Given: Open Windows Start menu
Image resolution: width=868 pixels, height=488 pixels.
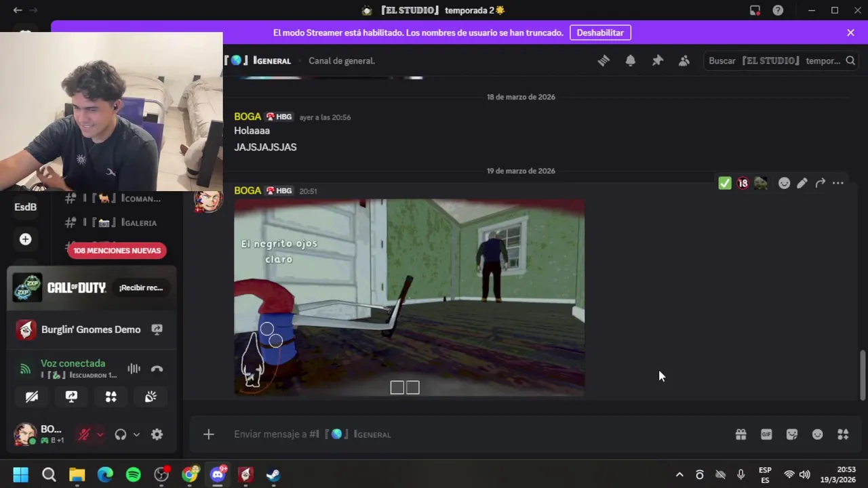Looking at the screenshot, I should (20, 474).
